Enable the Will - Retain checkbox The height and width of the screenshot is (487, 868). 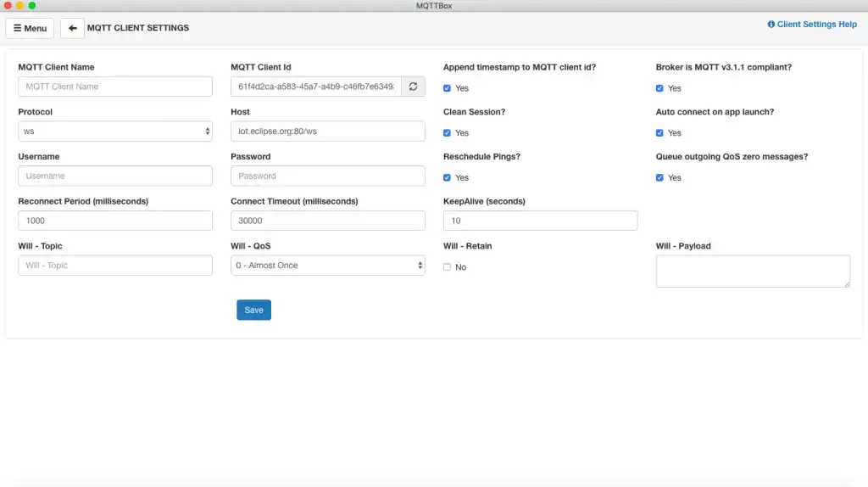[448, 267]
